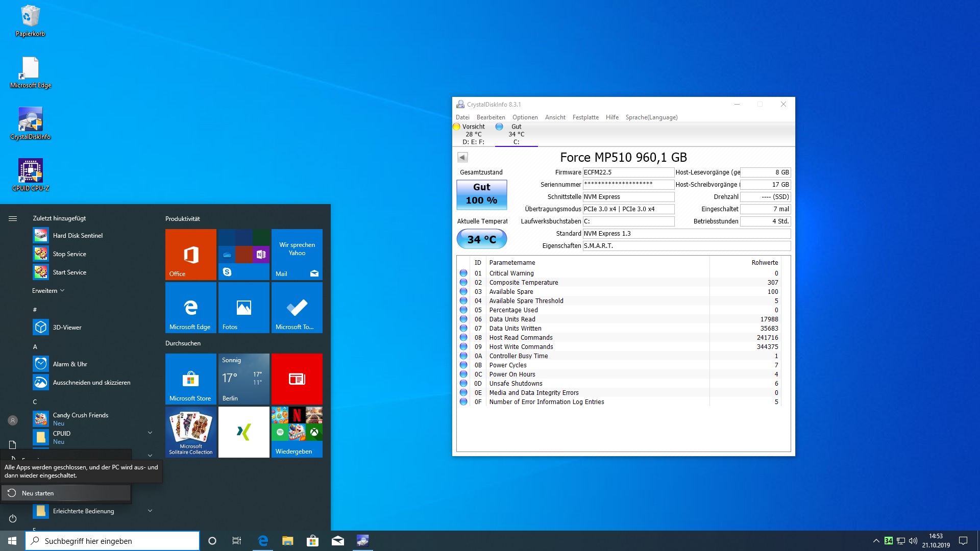The width and height of the screenshot is (980, 551).
Task: Expand the Erweitern list
Action: [48, 291]
